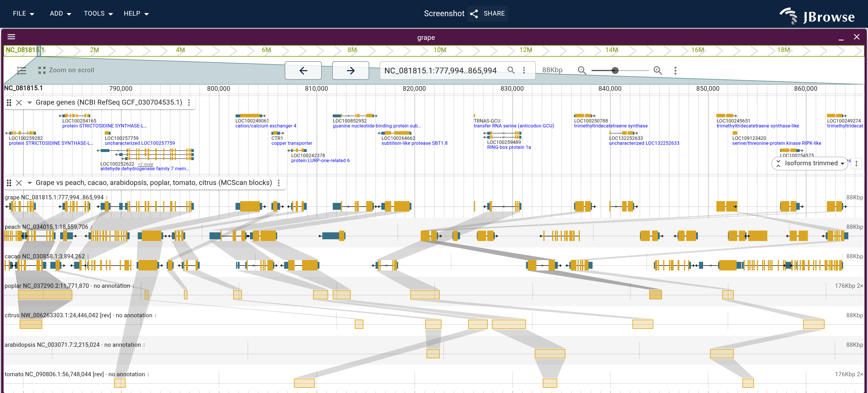Click the search magnifier icon in location box
The image size is (868, 393).
(x=511, y=70)
